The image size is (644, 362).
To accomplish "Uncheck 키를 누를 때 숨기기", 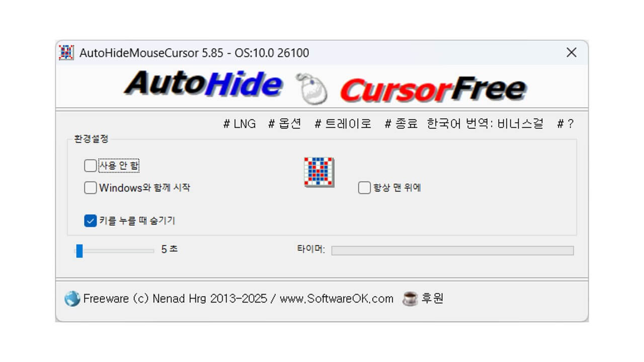I will click(x=91, y=221).
